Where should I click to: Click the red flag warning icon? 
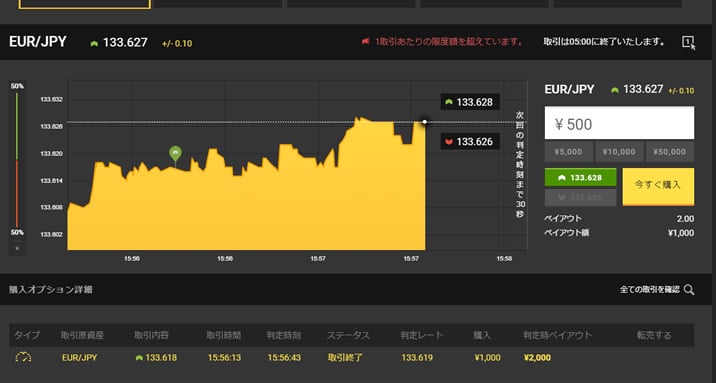coord(366,42)
